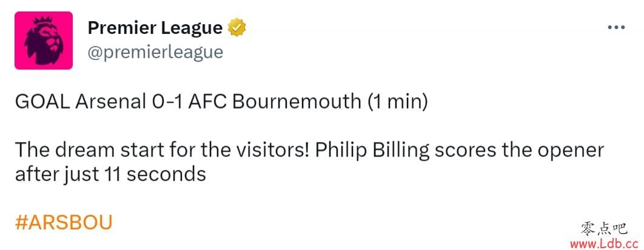The width and height of the screenshot is (644, 250).
Task: Open the #ARSBOU hashtag
Action: coord(64,223)
